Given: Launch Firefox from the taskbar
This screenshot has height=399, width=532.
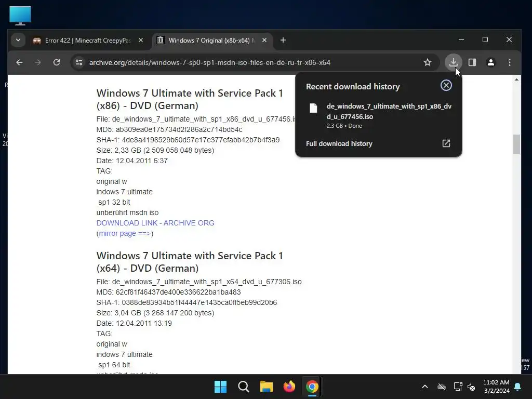Looking at the screenshot, I should click(x=289, y=387).
